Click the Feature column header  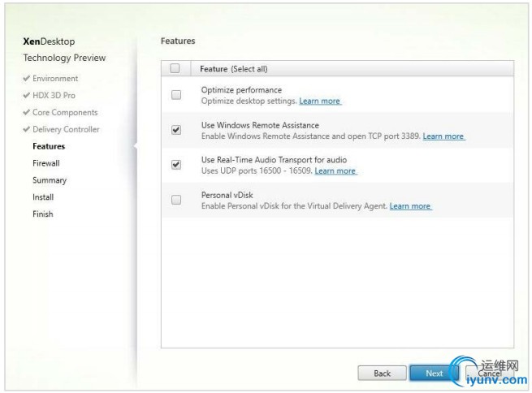(214, 69)
